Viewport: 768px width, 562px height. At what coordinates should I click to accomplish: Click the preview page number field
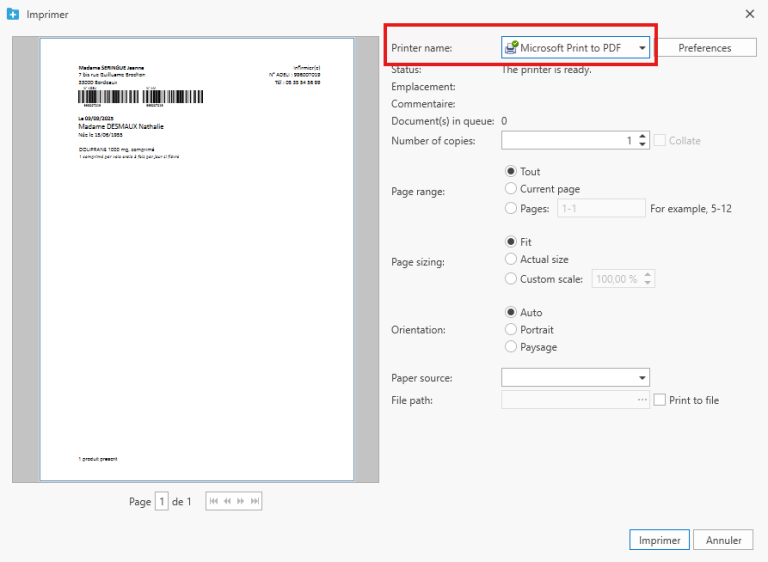click(162, 501)
